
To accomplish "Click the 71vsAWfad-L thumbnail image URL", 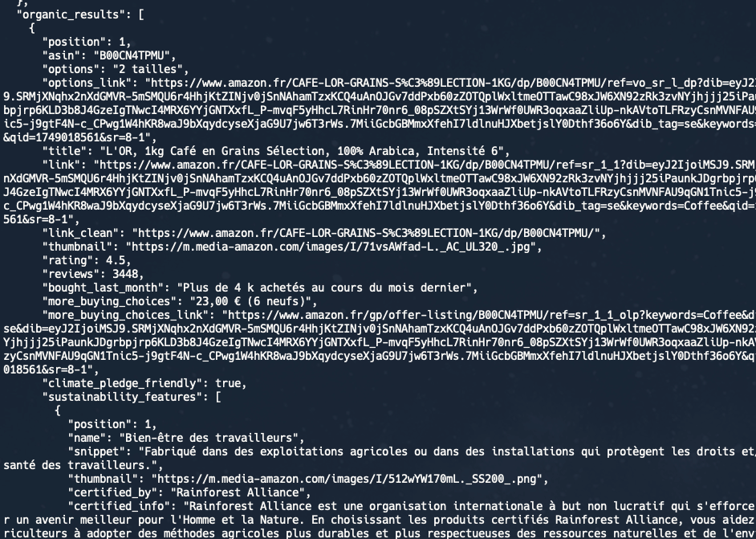I will (331, 247).
